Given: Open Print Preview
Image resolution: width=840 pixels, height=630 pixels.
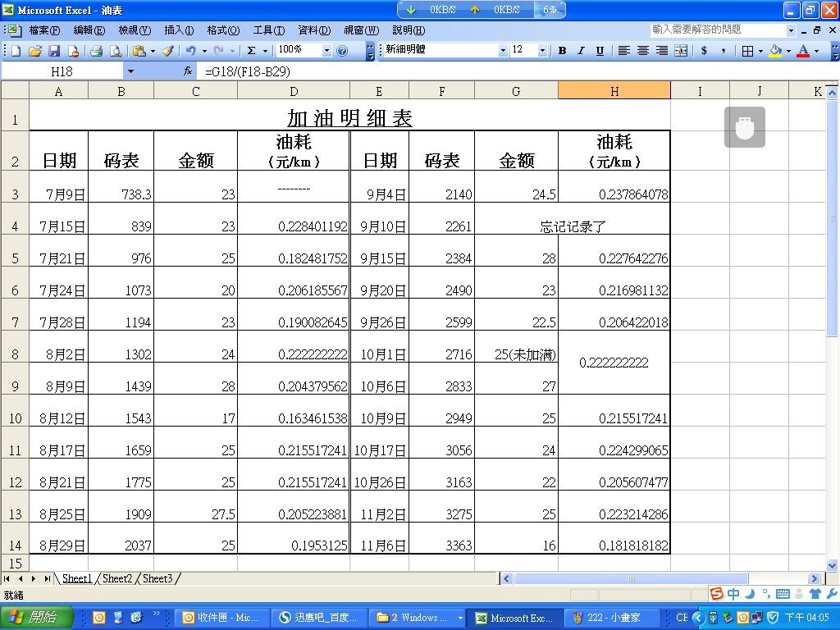Looking at the screenshot, I should click(x=115, y=51).
